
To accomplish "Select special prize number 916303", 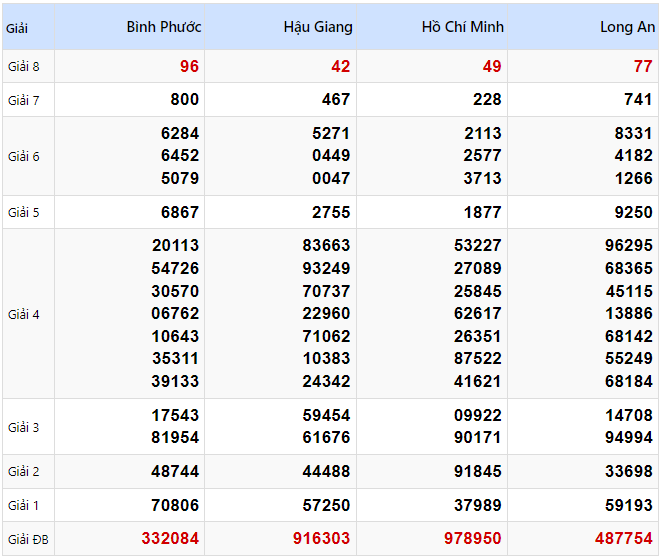I will 321,538.
